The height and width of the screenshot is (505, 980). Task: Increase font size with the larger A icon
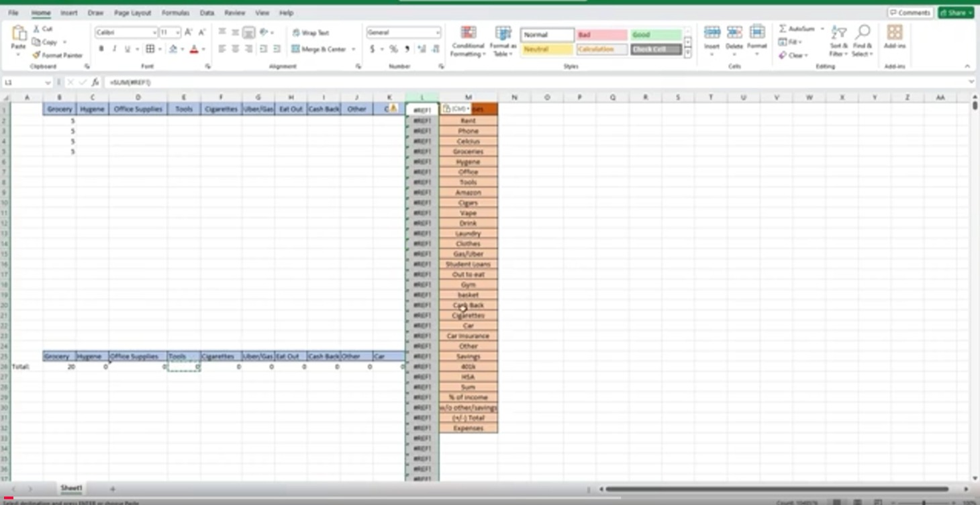[189, 32]
